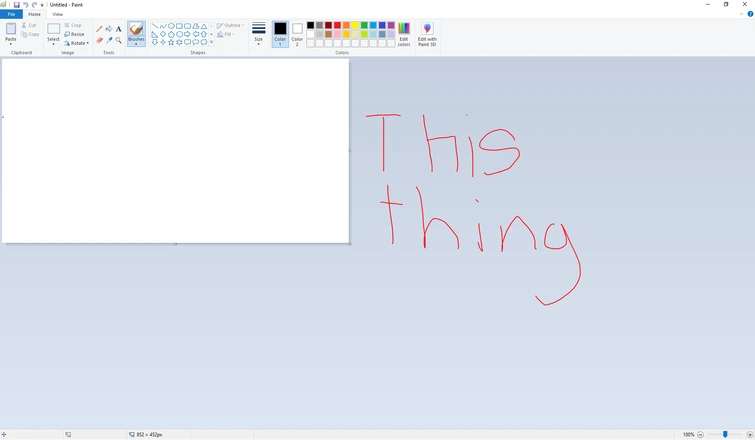Image resolution: width=755 pixels, height=440 pixels.
Task: Choose the Oval shape
Action: coord(171,26)
